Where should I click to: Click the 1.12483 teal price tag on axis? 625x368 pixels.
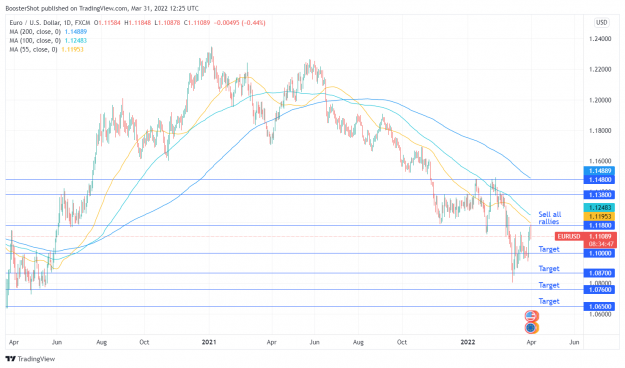click(599, 208)
